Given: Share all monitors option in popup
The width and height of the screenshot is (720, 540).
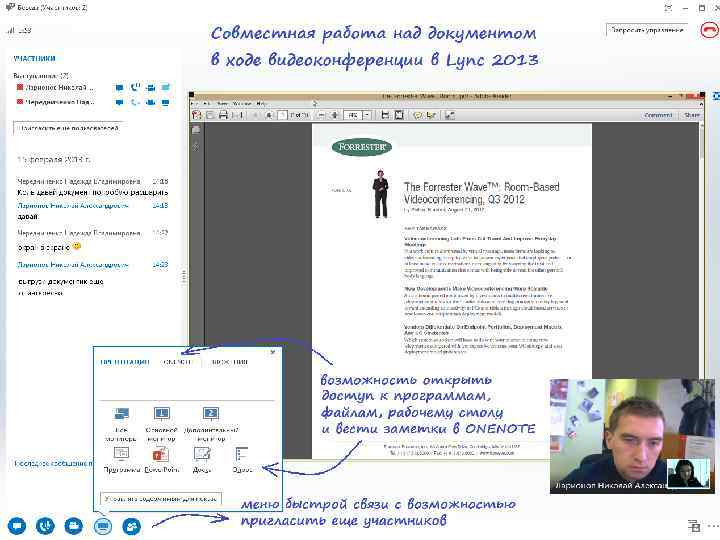Looking at the screenshot, I should click(x=121, y=424).
